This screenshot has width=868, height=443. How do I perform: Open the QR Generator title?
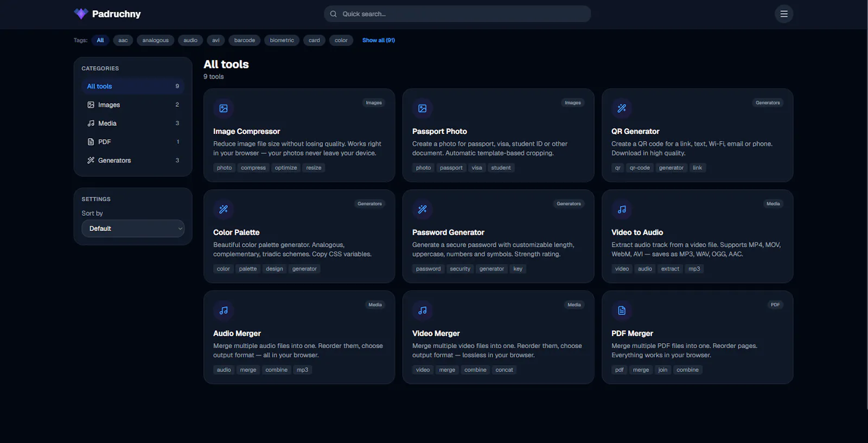(635, 131)
